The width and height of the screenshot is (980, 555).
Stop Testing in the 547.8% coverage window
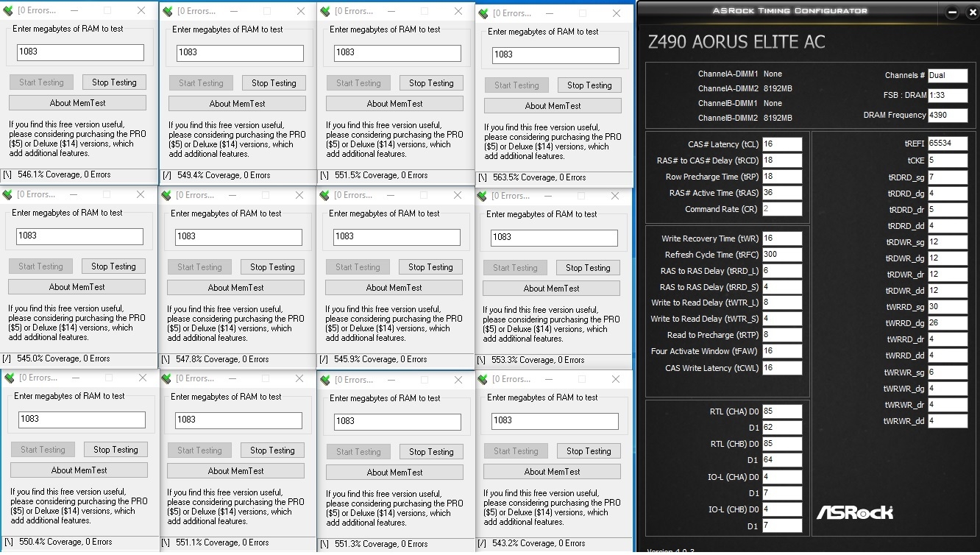click(x=272, y=267)
